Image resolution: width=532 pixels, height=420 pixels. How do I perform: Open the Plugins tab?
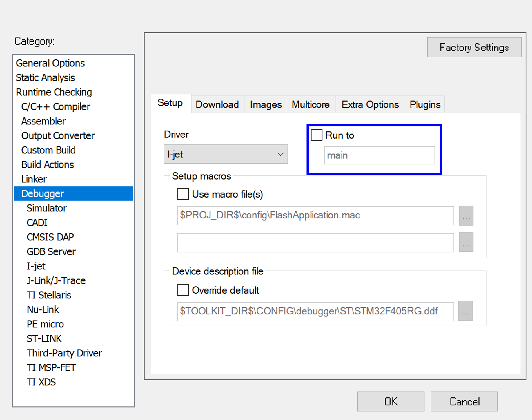[x=424, y=104]
